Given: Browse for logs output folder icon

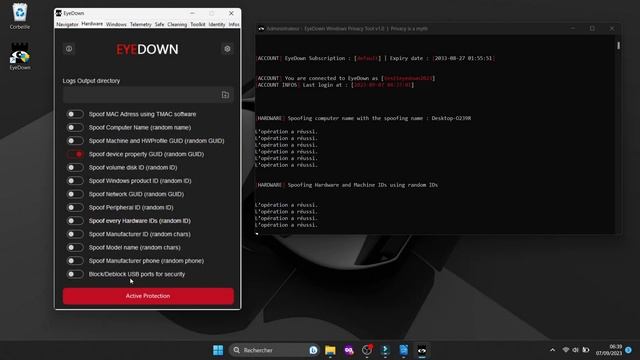Looking at the screenshot, I should 225,95.
